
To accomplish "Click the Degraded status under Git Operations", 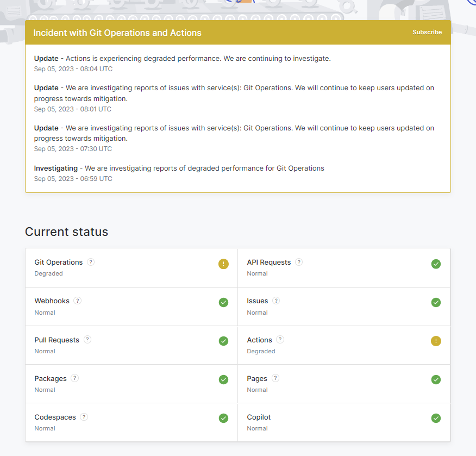I will tap(48, 273).
